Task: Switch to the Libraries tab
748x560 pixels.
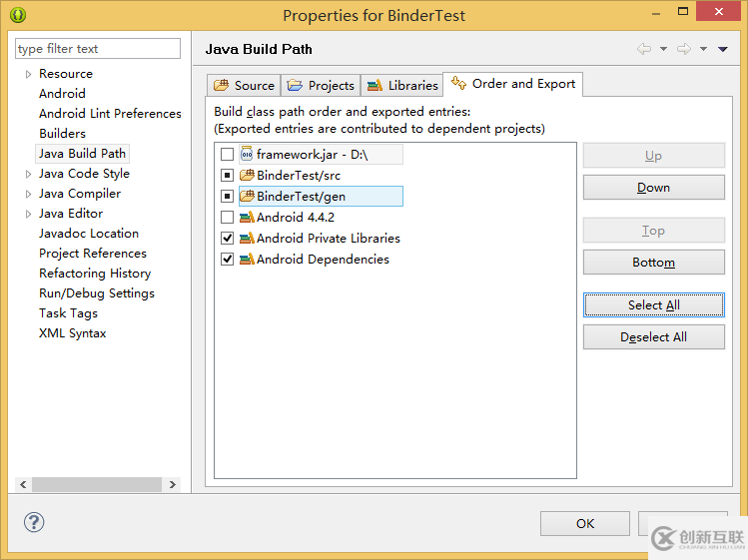Action: point(402,86)
